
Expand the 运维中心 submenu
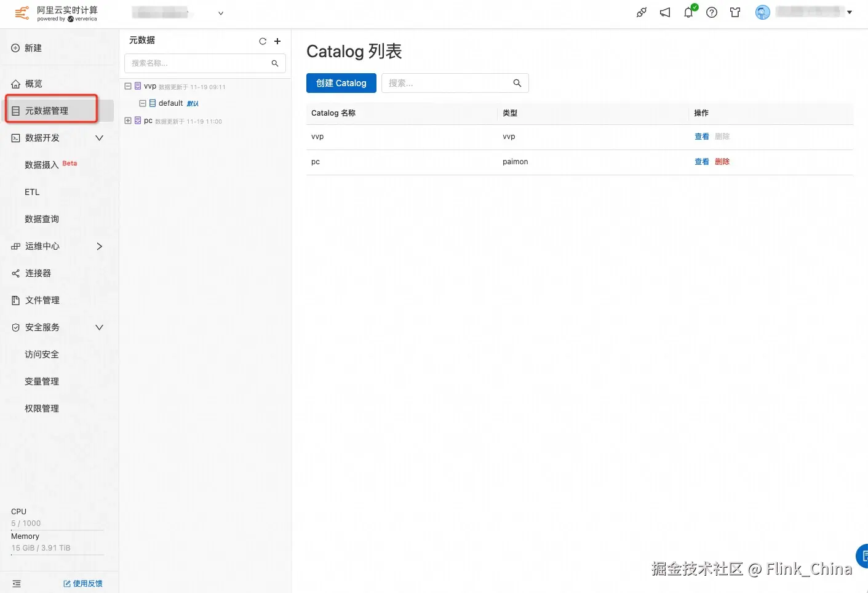click(99, 246)
